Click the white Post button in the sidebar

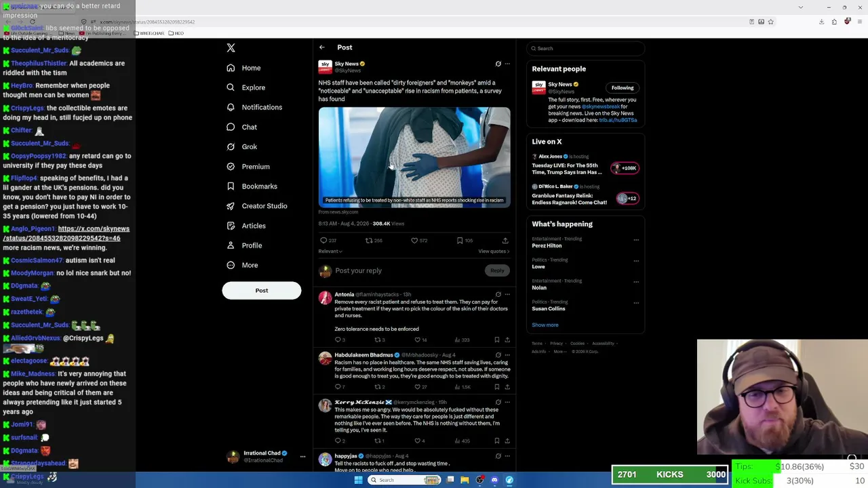(x=262, y=290)
